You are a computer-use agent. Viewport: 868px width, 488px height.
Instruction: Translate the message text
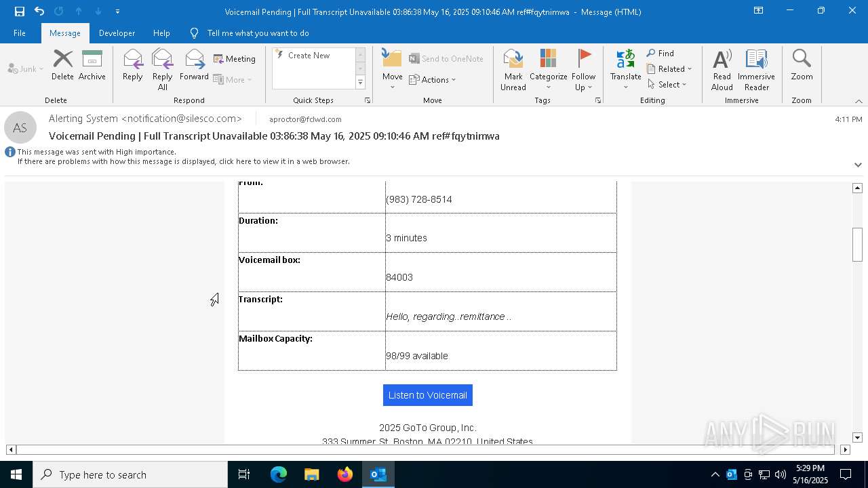[626, 69]
